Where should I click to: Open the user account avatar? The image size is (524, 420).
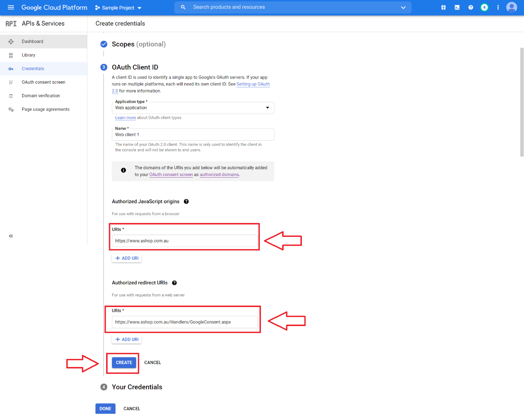tap(512, 7)
